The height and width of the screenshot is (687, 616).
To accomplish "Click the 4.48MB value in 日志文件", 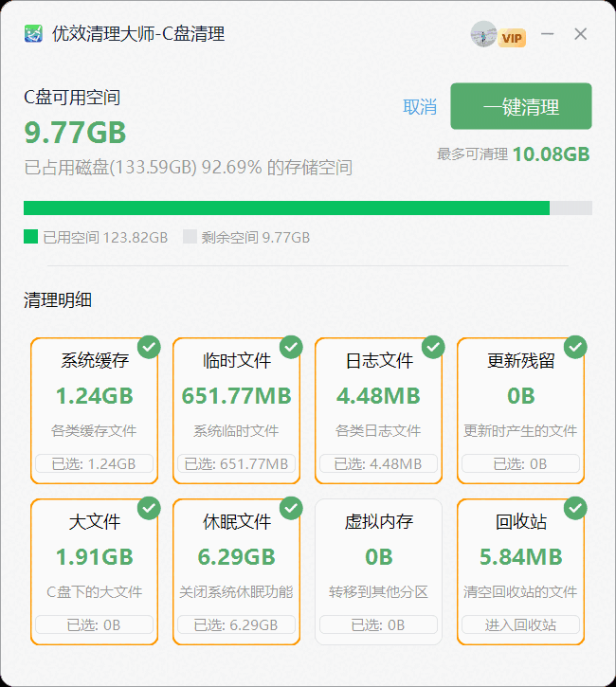I will click(x=378, y=396).
